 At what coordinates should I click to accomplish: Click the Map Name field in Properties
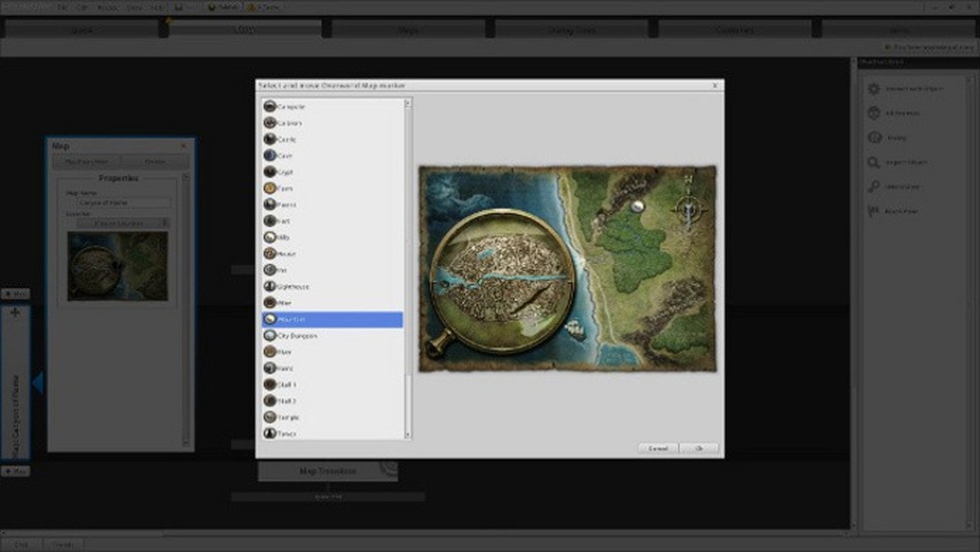(x=123, y=203)
